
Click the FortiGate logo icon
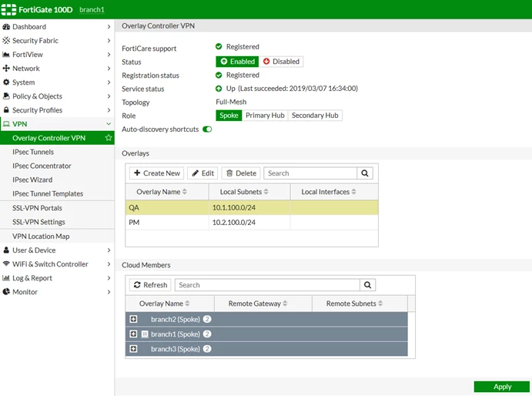coord(8,9)
